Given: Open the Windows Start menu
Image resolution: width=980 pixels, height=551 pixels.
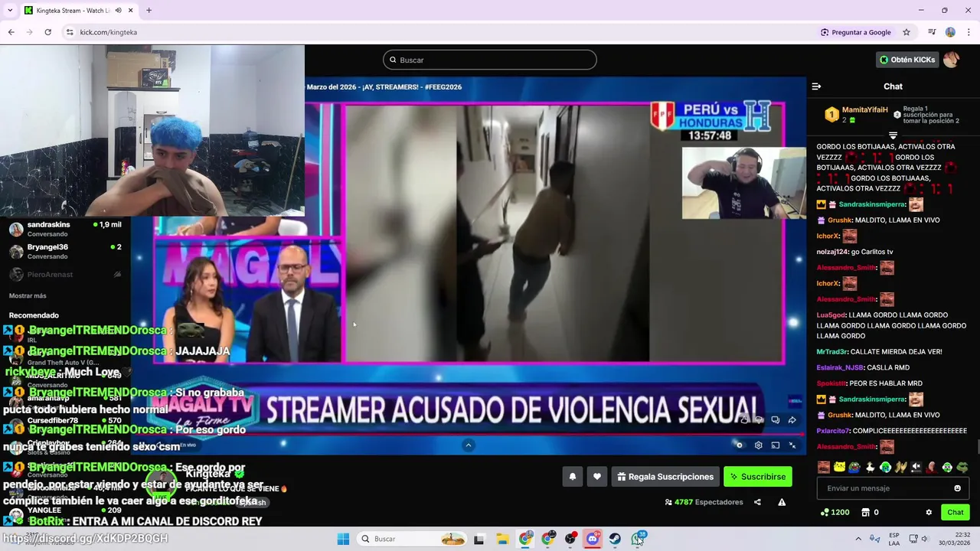Looking at the screenshot, I should [x=343, y=539].
